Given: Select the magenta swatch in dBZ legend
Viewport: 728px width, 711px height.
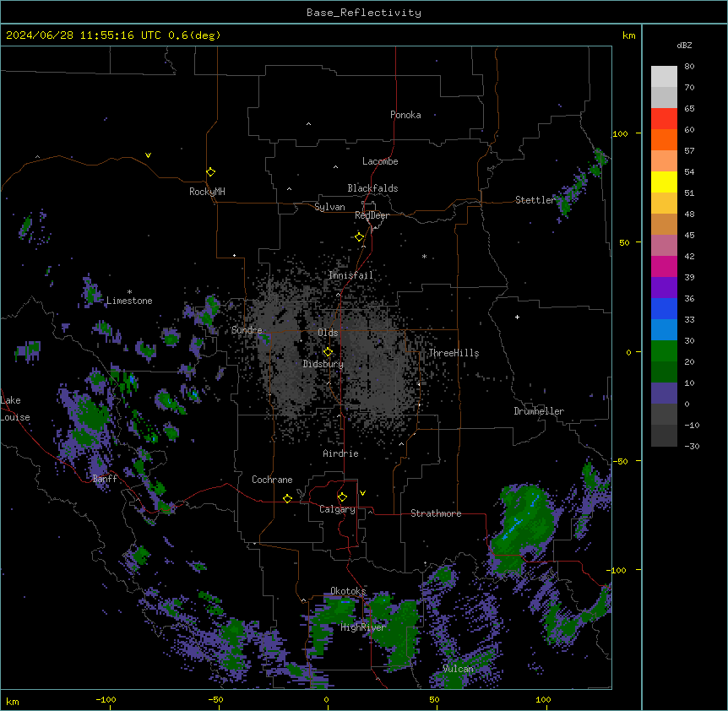Looking at the screenshot, I should coord(664,266).
